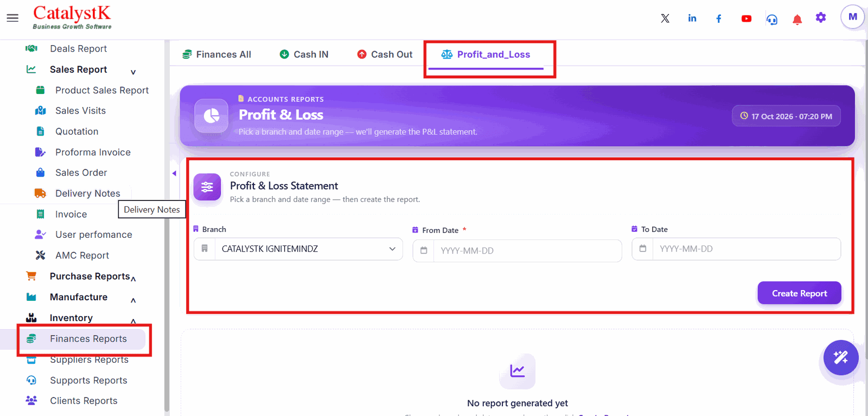Click the Delivery Notes truck icon
Image resolution: width=868 pixels, height=416 pixels.
[40, 193]
